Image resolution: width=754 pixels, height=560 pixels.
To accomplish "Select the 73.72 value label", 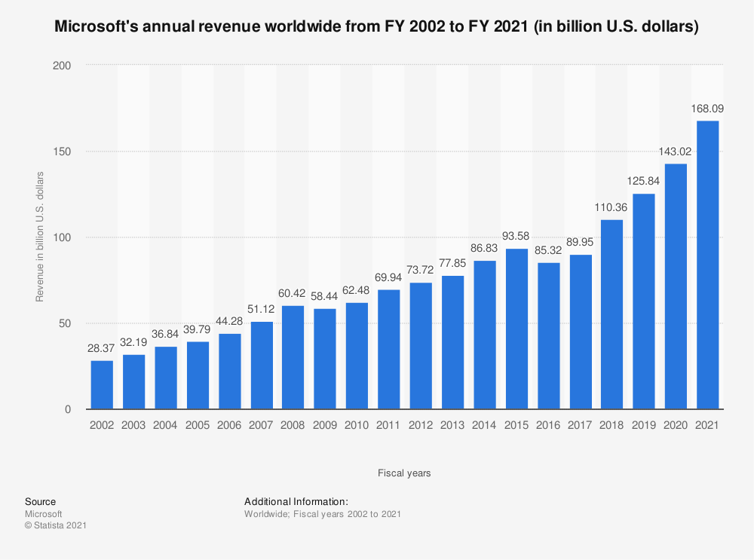I will [420, 270].
